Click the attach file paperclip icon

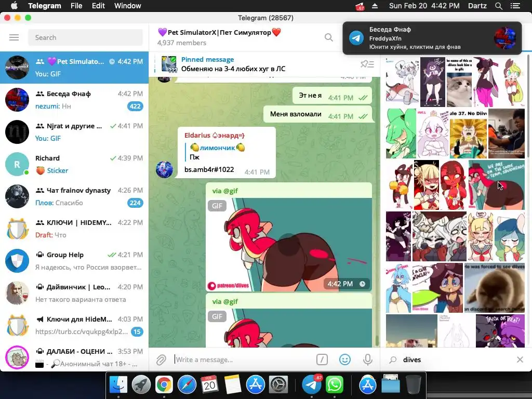[161, 360]
